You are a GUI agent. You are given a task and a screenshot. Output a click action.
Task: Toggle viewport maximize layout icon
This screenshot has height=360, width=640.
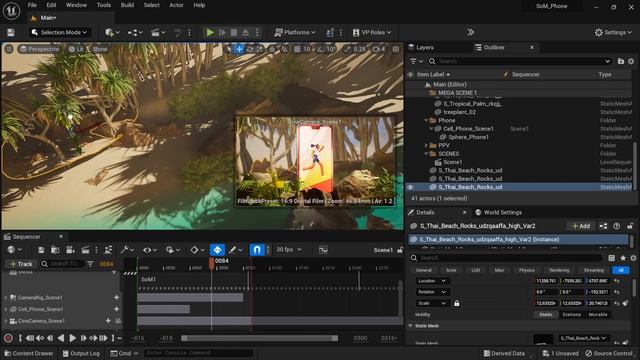click(x=396, y=49)
